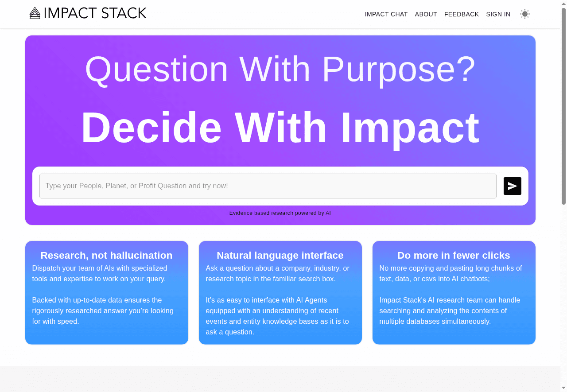Select the 'Natural language interface' card
This screenshot has height=392, width=567.
pyautogui.click(x=280, y=292)
